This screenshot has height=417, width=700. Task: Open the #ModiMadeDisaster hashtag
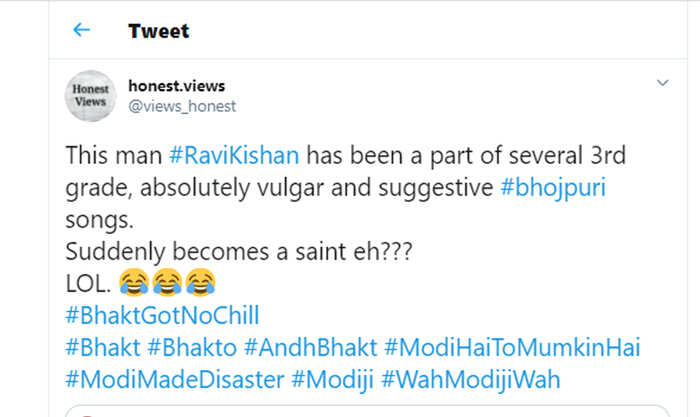[175, 379]
